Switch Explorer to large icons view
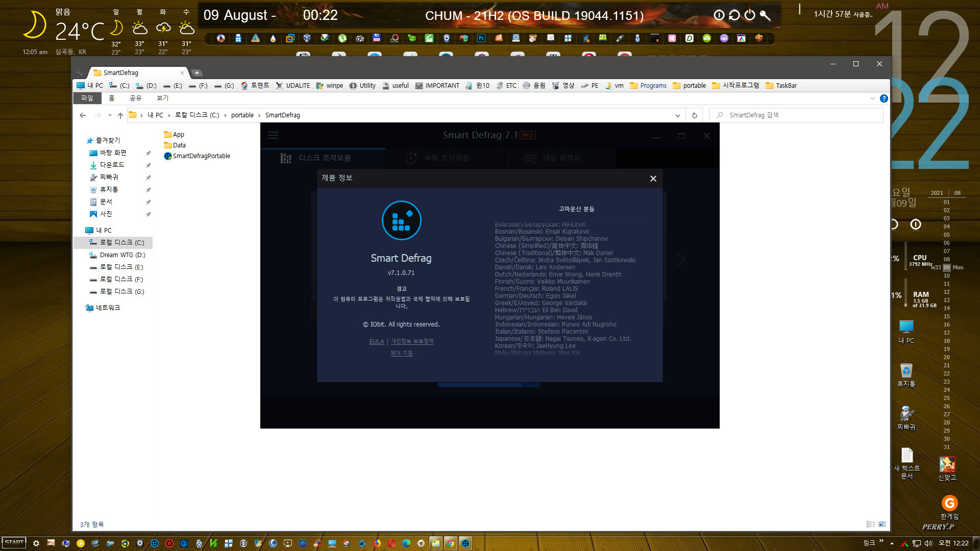 [882, 524]
